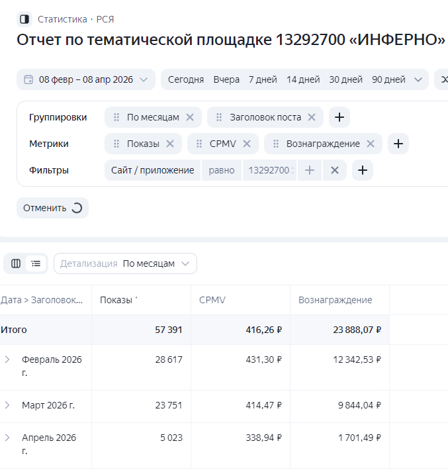Remove the По месяцам grouping
This screenshot has height=476, width=448.
pyautogui.click(x=190, y=117)
